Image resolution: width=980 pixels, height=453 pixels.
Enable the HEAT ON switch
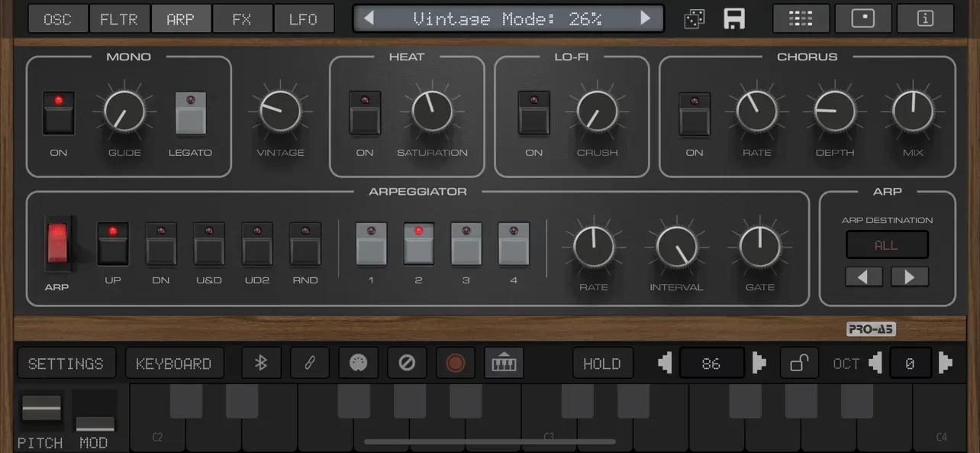pos(365,113)
